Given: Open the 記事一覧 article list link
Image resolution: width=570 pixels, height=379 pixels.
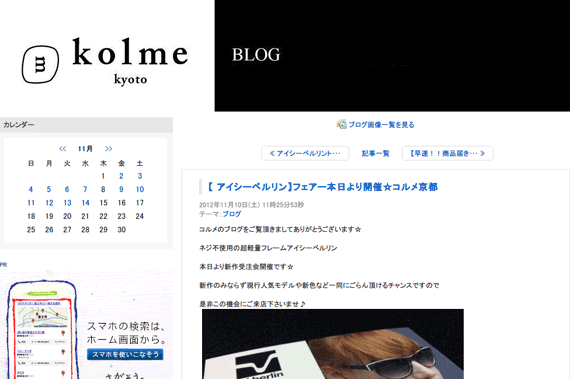Looking at the screenshot, I should coord(376,153).
